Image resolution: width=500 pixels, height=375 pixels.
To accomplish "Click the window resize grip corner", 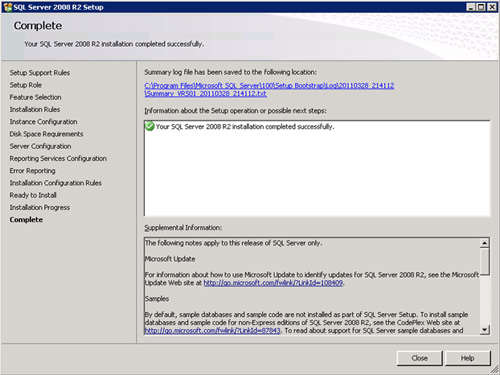I will pyautogui.click(x=495, y=369).
